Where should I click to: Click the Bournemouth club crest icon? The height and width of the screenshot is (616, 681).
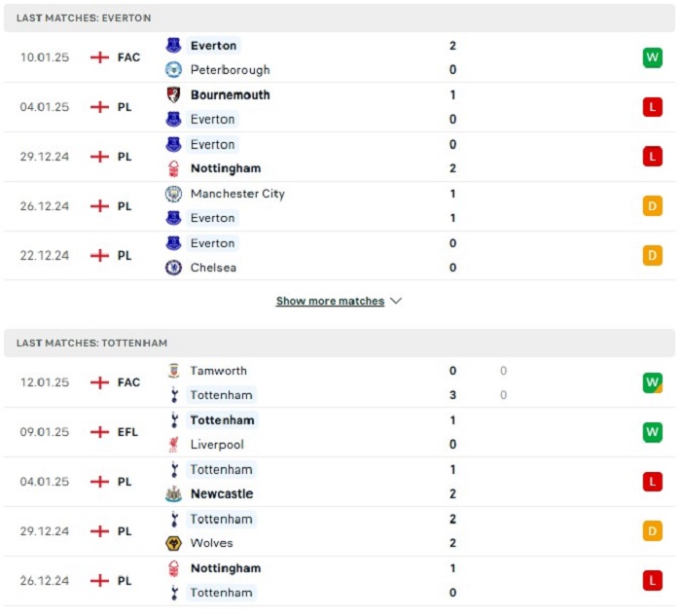click(x=174, y=94)
